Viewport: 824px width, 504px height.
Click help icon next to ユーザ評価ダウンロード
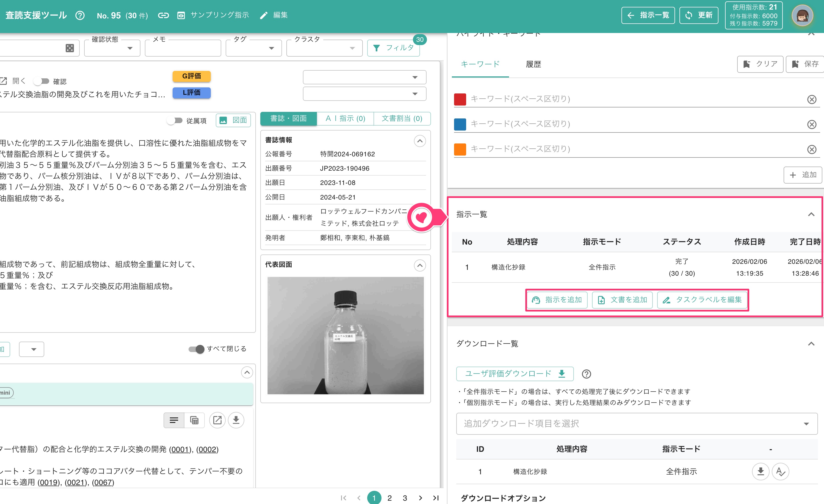[x=586, y=374]
